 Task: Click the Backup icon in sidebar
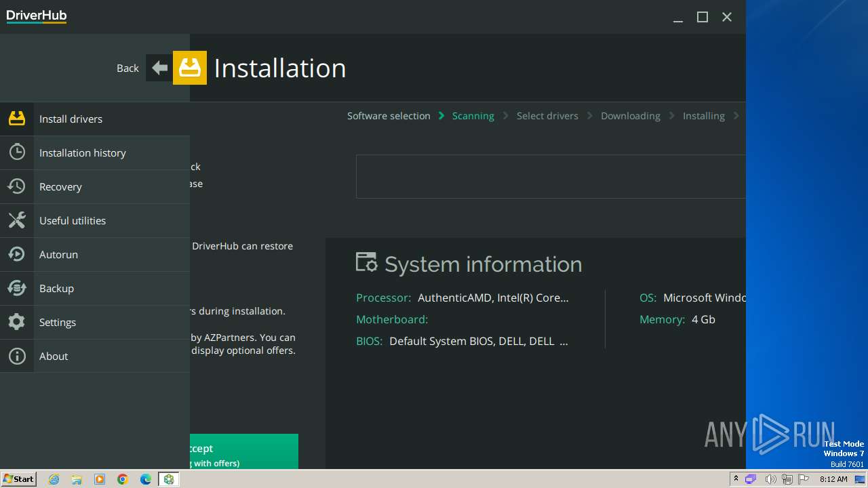click(x=17, y=288)
